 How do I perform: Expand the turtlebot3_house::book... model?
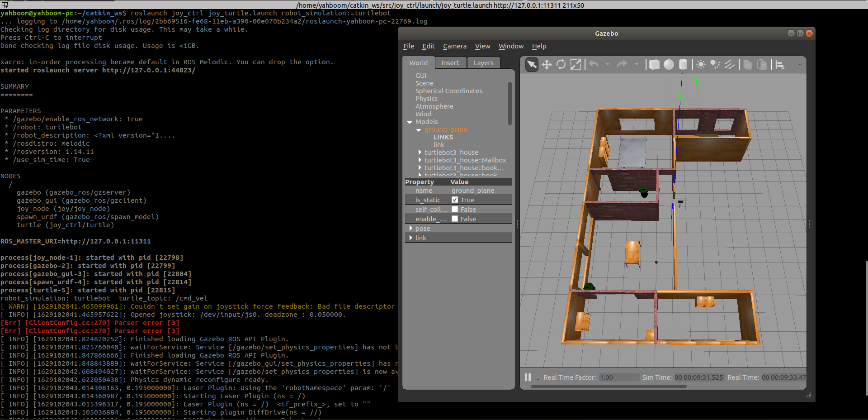pos(420,168)
